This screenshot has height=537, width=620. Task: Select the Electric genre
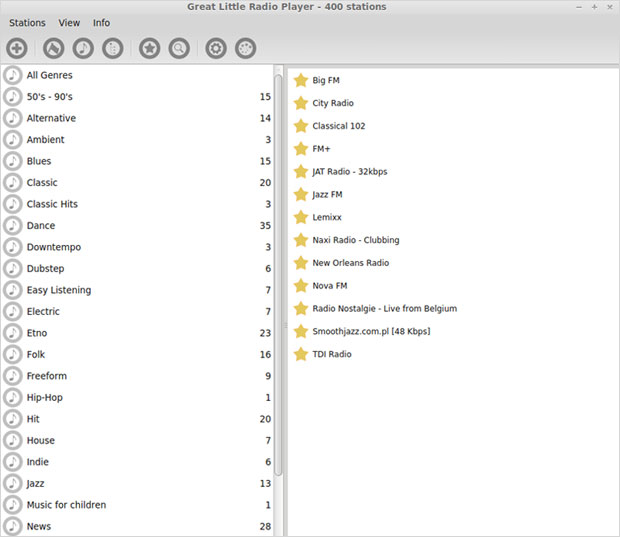click(137, 312)
